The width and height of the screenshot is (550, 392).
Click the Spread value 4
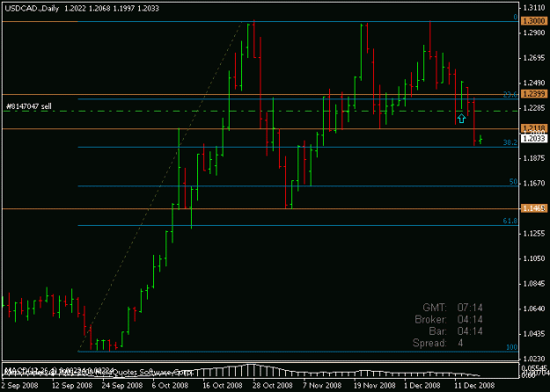pyautogui.click(x=460, y=343)
